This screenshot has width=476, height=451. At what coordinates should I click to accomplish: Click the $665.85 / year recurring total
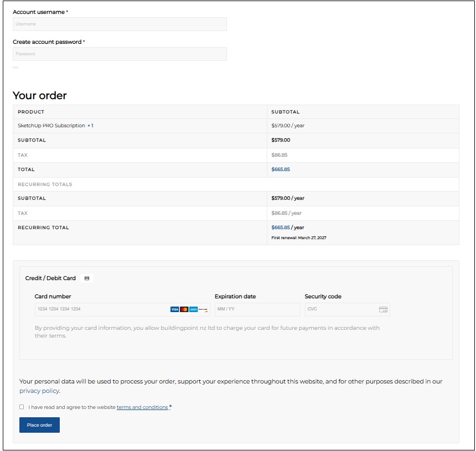tap(287, 227)
